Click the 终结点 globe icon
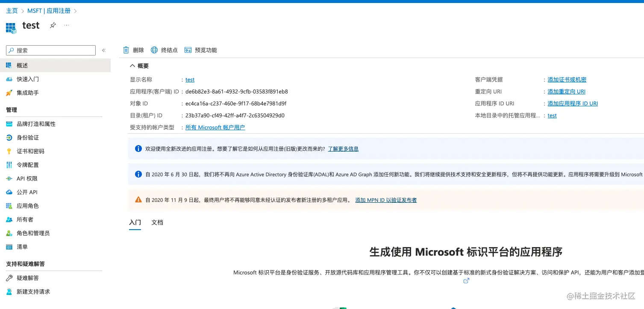This screenshot has height=309, width=644. click(x=154, y=50)
